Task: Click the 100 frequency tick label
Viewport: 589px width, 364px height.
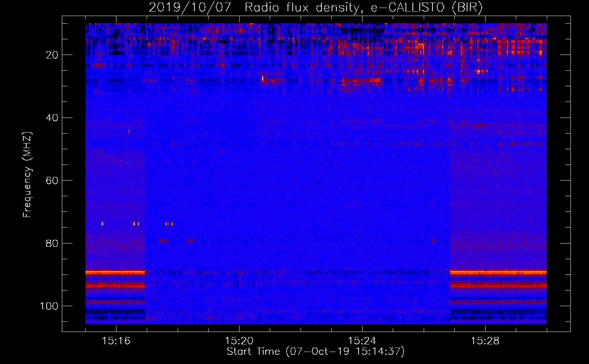Action: tap(49, 306)
